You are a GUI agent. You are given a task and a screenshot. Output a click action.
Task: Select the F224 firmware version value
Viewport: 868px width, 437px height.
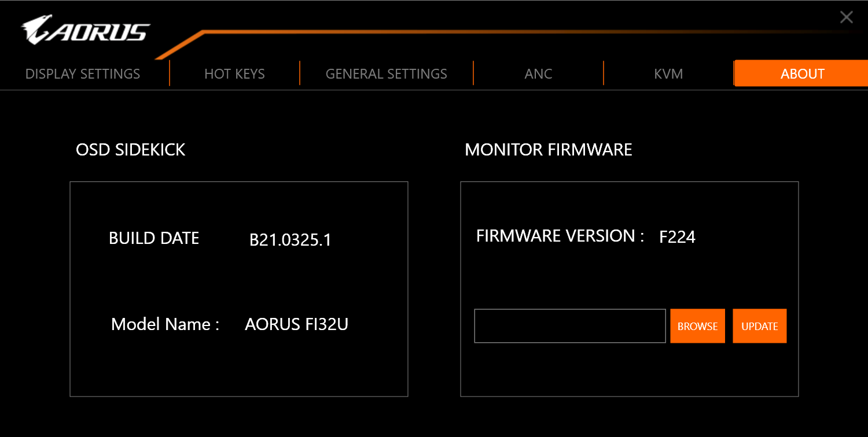677,237
